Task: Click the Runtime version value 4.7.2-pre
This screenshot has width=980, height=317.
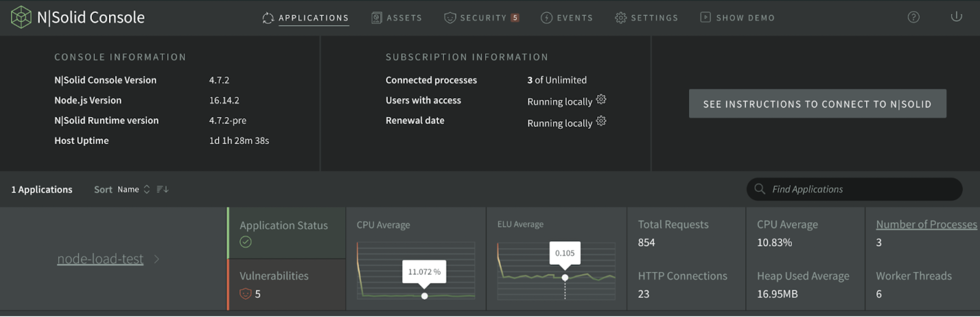Action: coord(227,120)
